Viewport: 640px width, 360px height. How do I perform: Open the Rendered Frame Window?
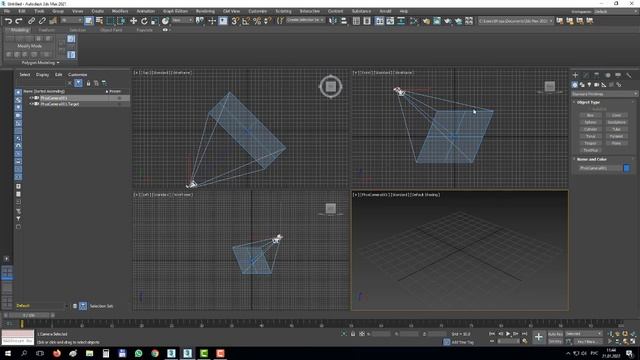point(437,21)
